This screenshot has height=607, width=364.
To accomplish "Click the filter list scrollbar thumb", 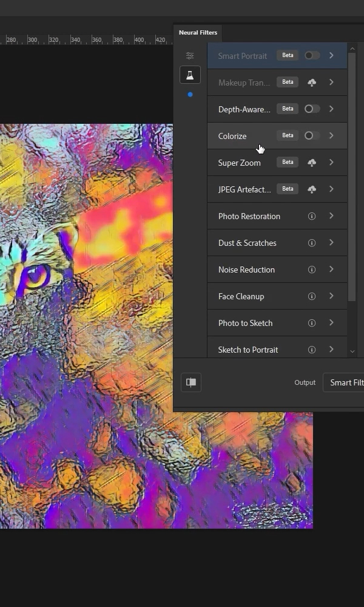I will [x=352, y=177].
